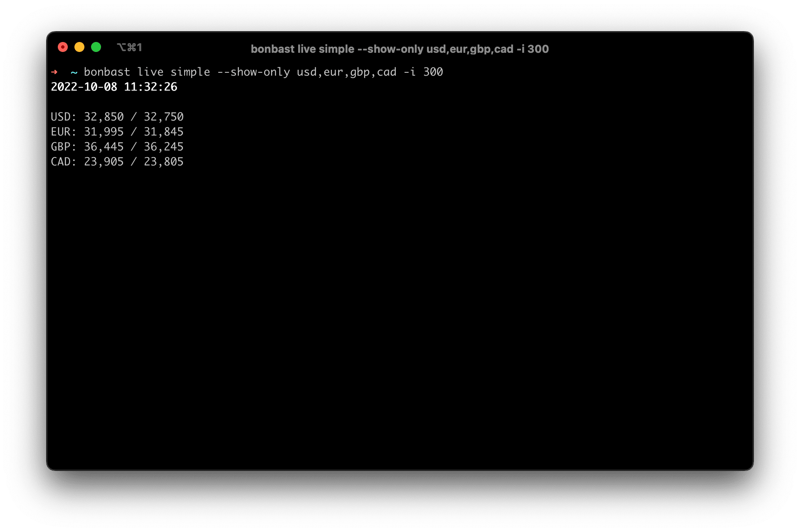Image resolution: width=800 pixels, height=532 pixels.
Task: Close the terminal window with red button
Action: point(63,47)
